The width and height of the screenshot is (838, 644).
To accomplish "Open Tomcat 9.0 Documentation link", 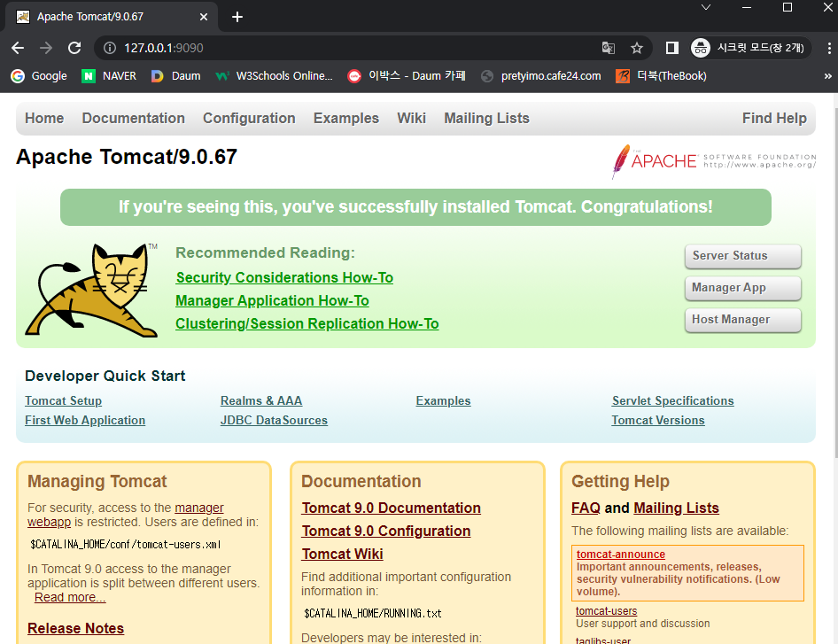I will tap(392, 508).
